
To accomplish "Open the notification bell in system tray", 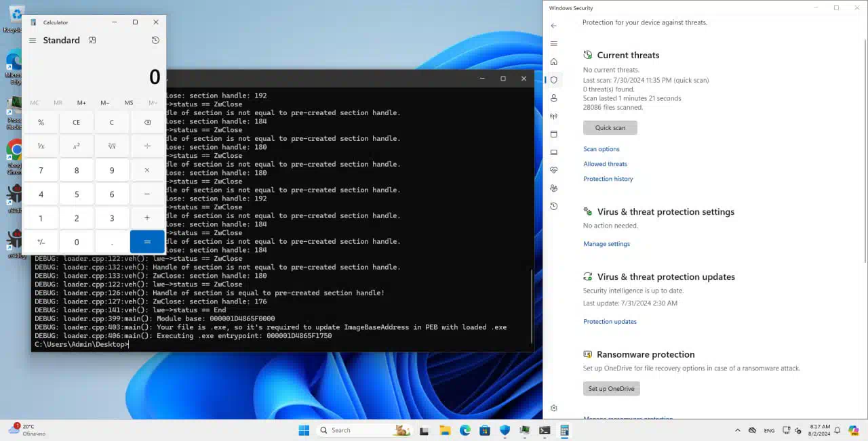I will 837,430.
